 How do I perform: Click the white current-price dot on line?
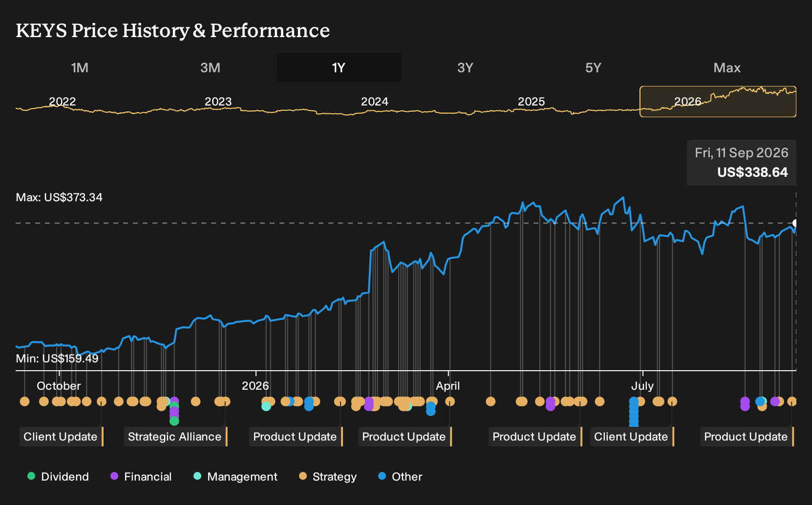pyautogui.click(x=795, y=223)
